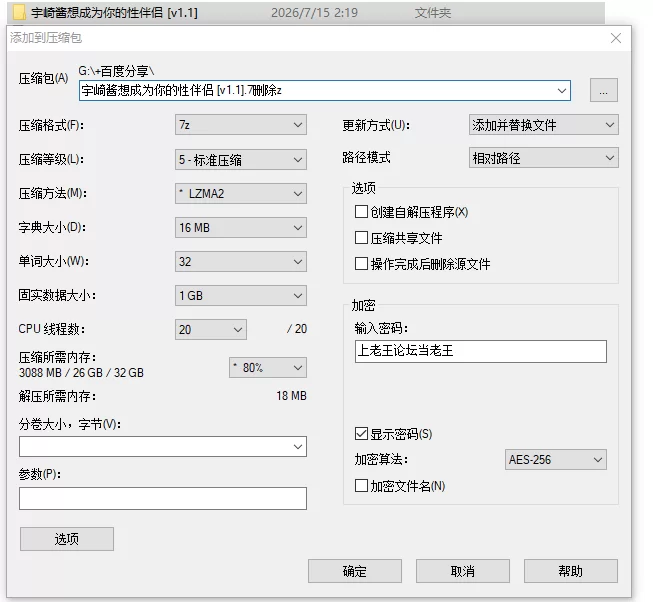653x602 pixels.
Task: Open the CPU 线程数 20 dropdown
Action: click(x=211, y=330)
